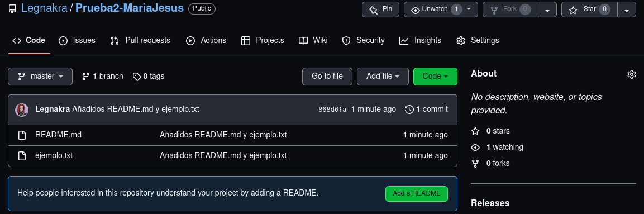644x214 pixels.
Task: View the 0 stars link
Action: [498, 131]
